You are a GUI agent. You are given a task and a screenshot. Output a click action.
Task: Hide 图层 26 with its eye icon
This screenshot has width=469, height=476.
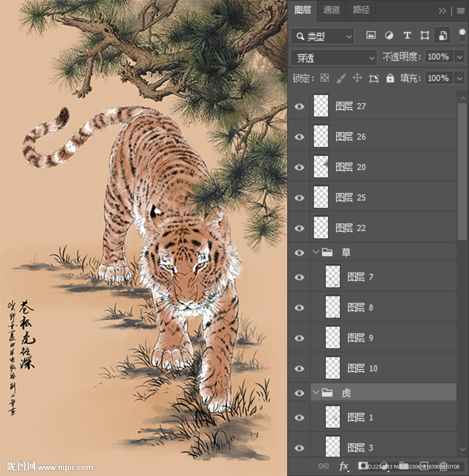(x=299, y=137)
